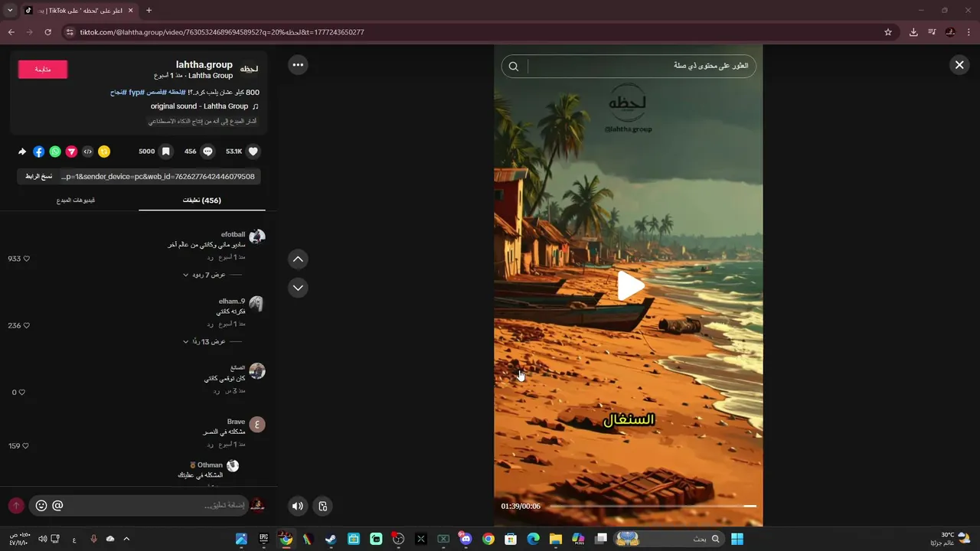Switch to the creator videos tab
The height and width of the screenshot is (551, 980).
pyautogui.click(x=76, y=201)
